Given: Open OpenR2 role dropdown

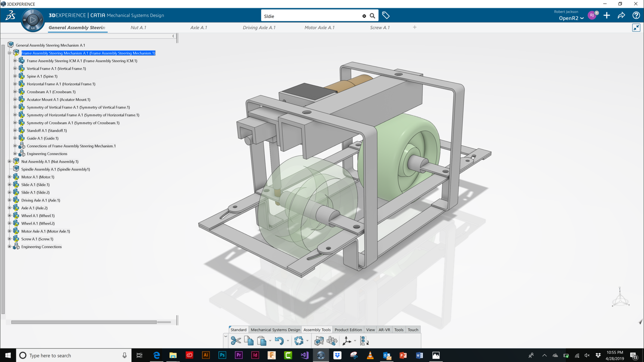Looking at the screenshot, I should [x=571, y=18].
